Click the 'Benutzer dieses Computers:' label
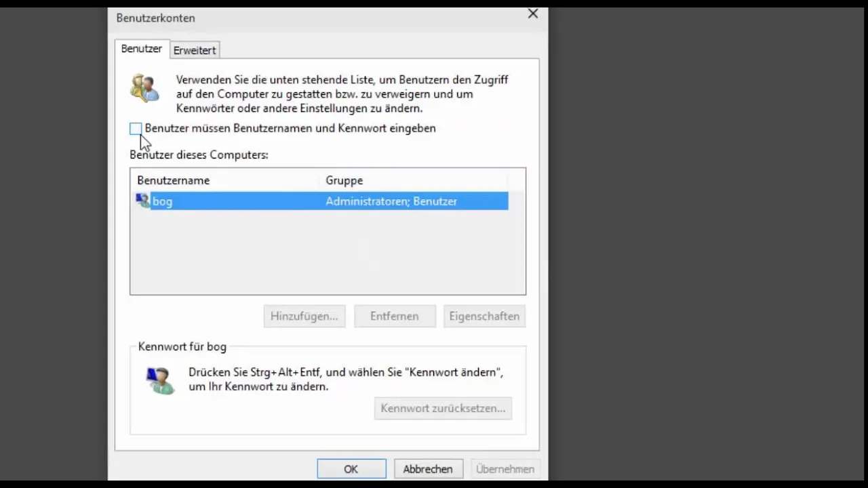868x488 pixels. pyautogui.click(x=199, y=155)
